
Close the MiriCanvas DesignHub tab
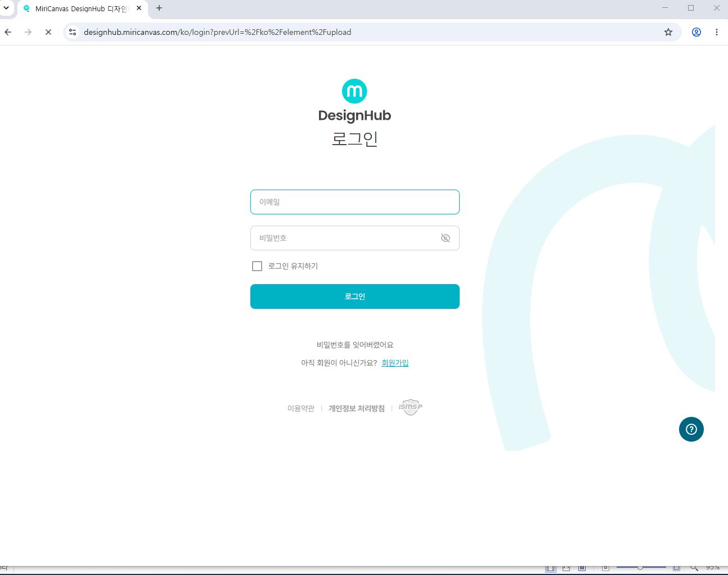(x=139, y=8)
